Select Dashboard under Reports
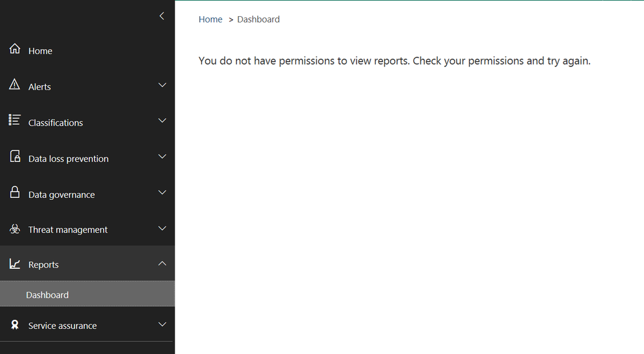 [88, 294]
